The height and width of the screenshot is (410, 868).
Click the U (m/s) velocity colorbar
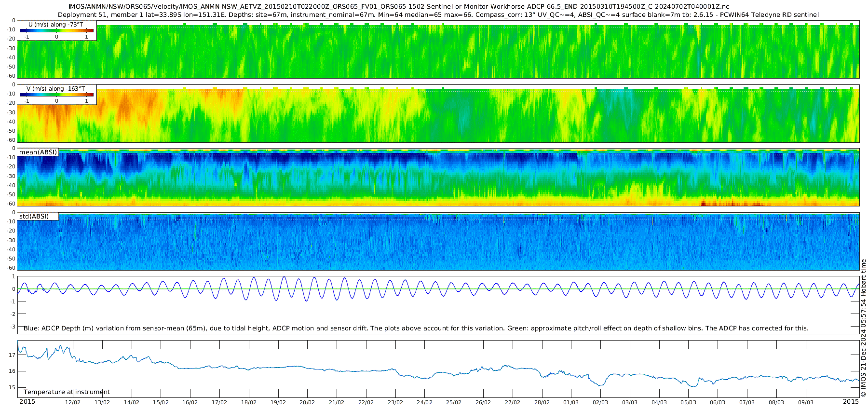[x=56, y=31]
